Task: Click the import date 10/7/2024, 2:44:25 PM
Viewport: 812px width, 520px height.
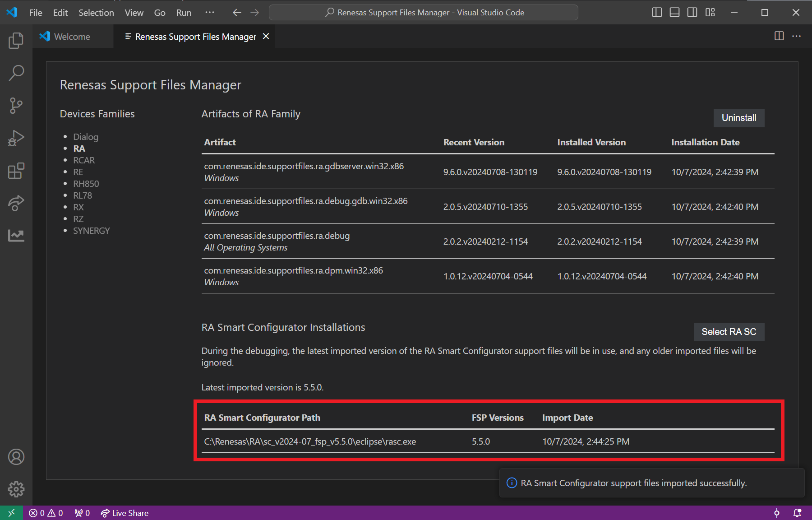Action: click(586, 441)
